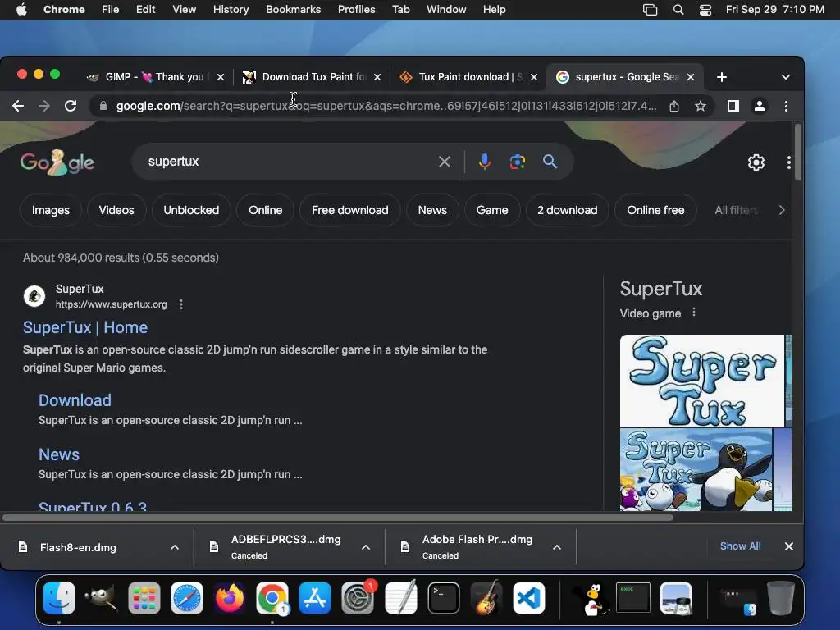Screen dimensions: 840x630
Task: Open the SuperTux penguin artwork thumbnail
Action: coord(696,469)
